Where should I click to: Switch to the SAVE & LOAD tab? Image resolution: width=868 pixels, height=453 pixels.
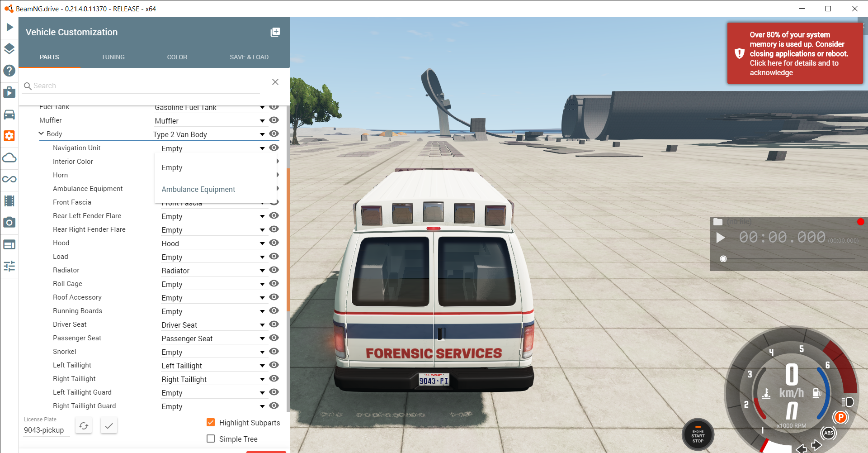click(249, 57)
